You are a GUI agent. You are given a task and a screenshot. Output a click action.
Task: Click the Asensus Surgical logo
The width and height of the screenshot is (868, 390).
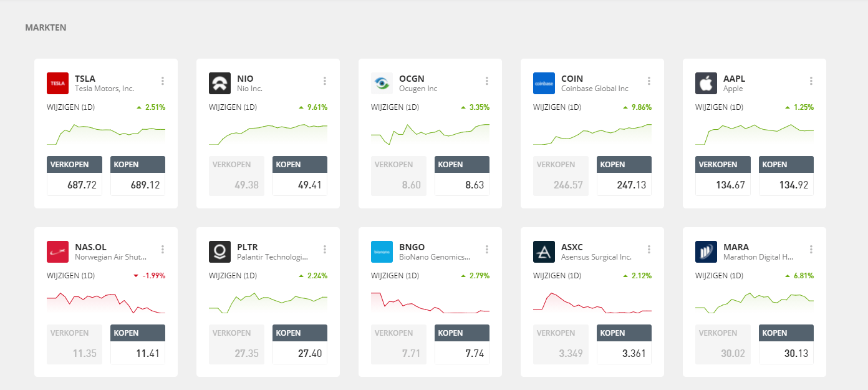coord(544,252)
